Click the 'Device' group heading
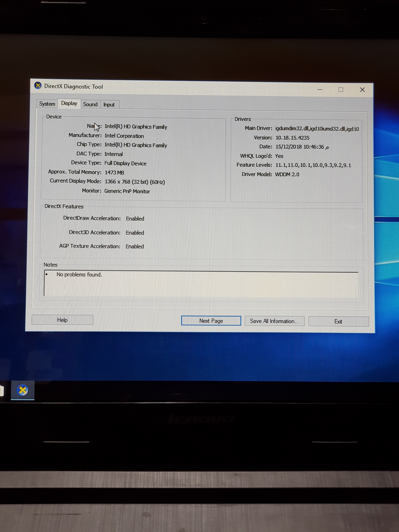The height and width of the screenshot is (532, 399). click(x=54, y=117)
